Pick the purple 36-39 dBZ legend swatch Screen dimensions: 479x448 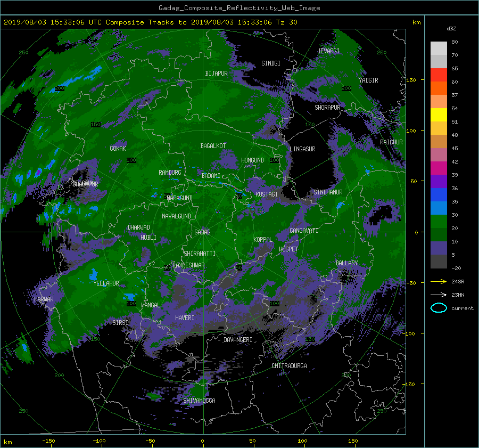click(x=439, y=181)
